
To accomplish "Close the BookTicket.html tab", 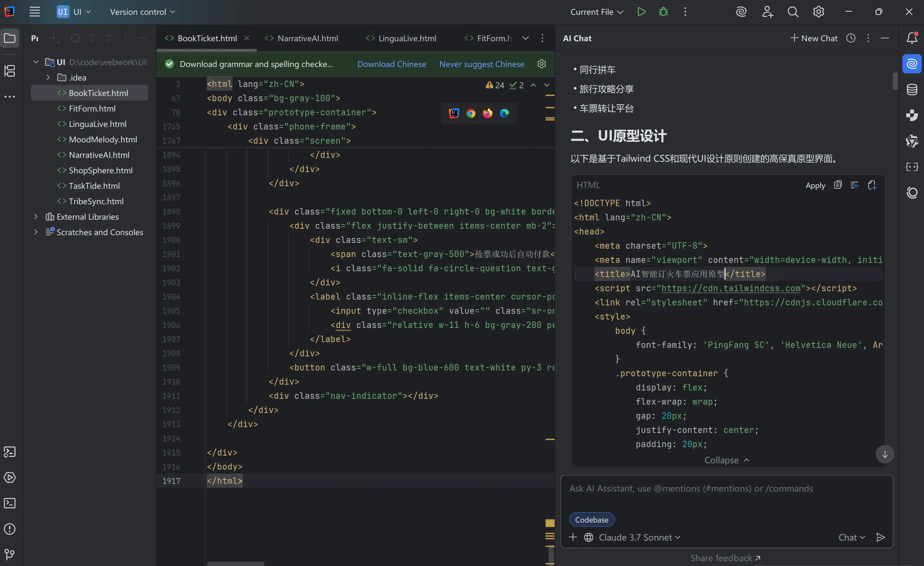I will pos(246,38).
